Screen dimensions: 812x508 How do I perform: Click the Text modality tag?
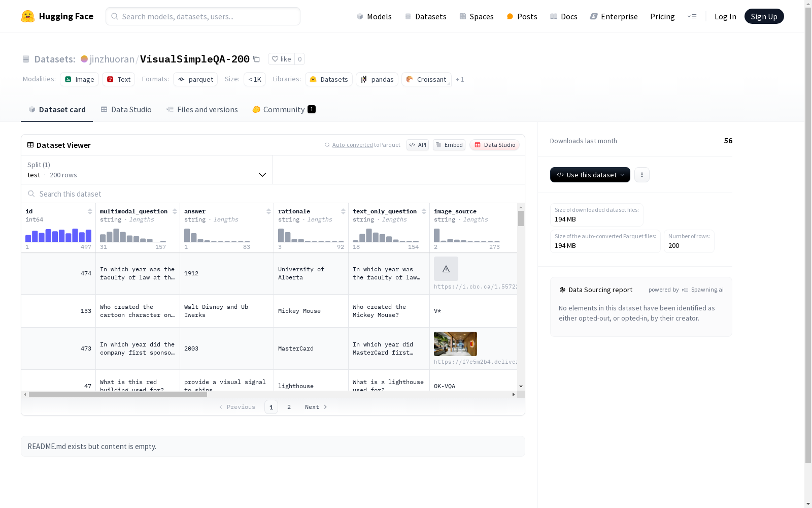coord(118,79)
